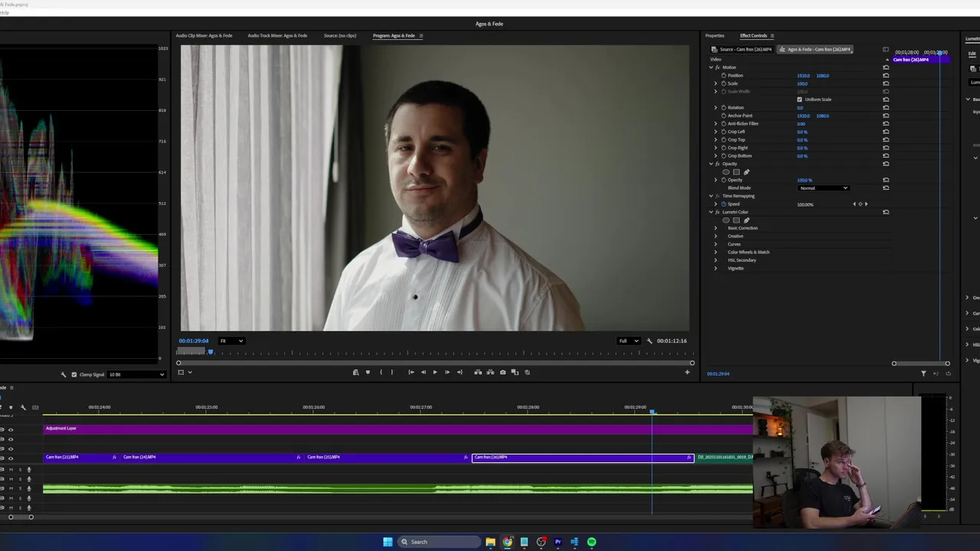The width and height of the screenshot is (980, 551).
Task: Switch to the Audio Clip Mixer tab
Action: coord(204,36)
